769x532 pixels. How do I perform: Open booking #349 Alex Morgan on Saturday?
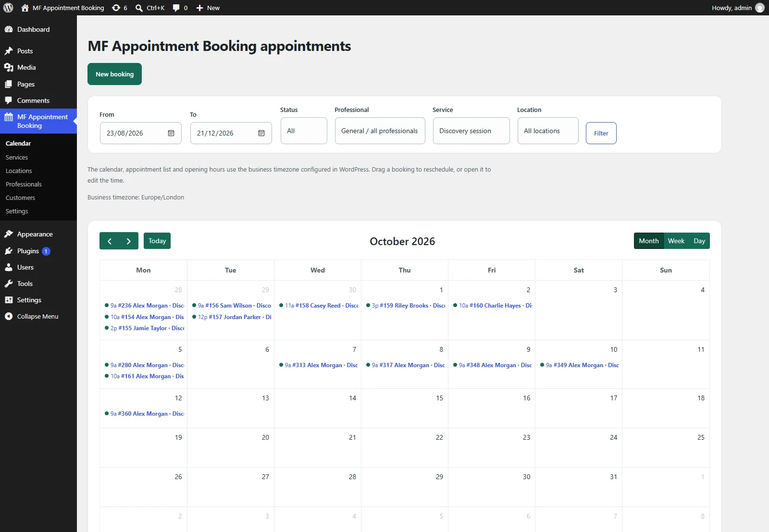(579, 365)
